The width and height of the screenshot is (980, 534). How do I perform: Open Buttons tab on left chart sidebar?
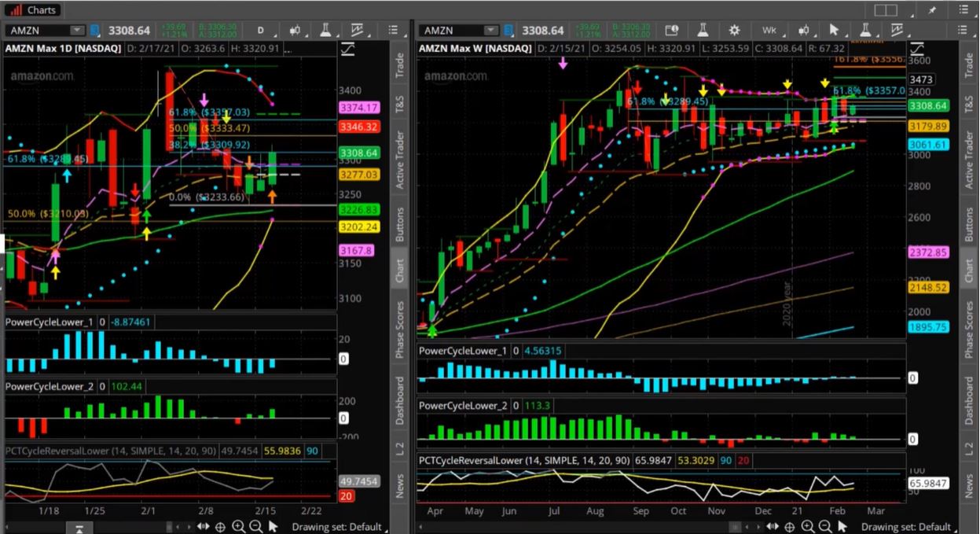click(399, 224)
